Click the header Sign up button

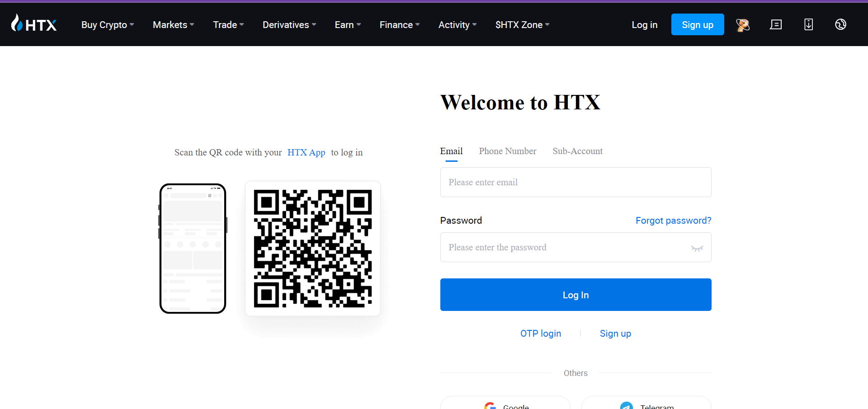[698, 24]
